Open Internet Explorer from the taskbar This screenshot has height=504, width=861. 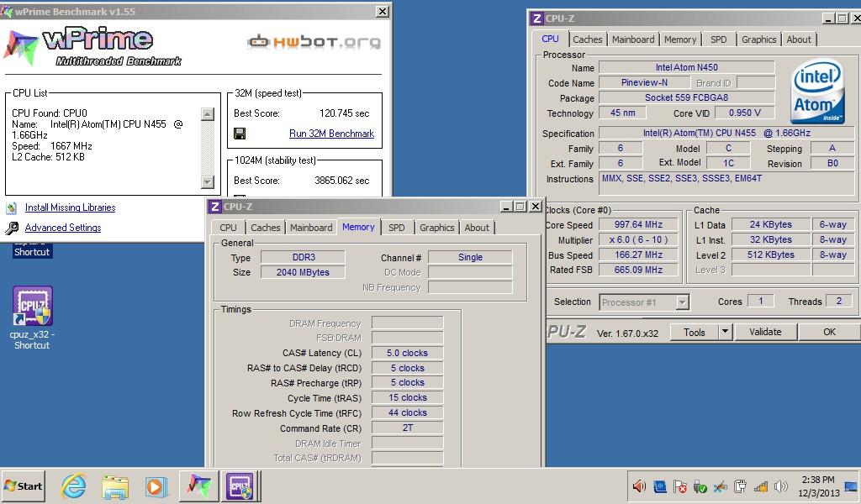[x=74, y=486]
